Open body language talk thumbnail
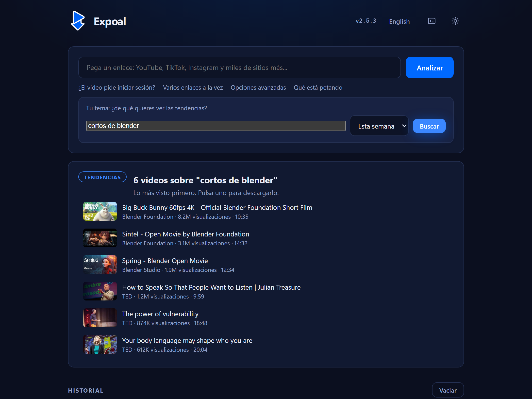Viewport: 532px width, 399px height. (x=100, y=344)
